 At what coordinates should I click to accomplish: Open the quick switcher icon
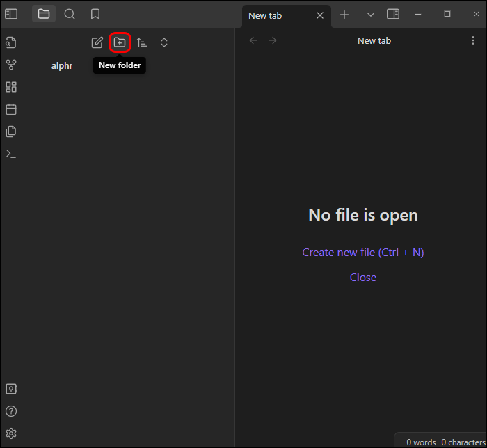[11, 42]
